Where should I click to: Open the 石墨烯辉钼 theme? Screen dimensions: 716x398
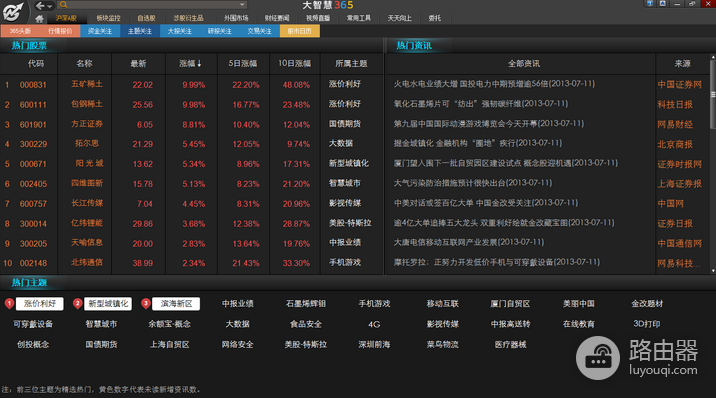[x=305, y=304]
